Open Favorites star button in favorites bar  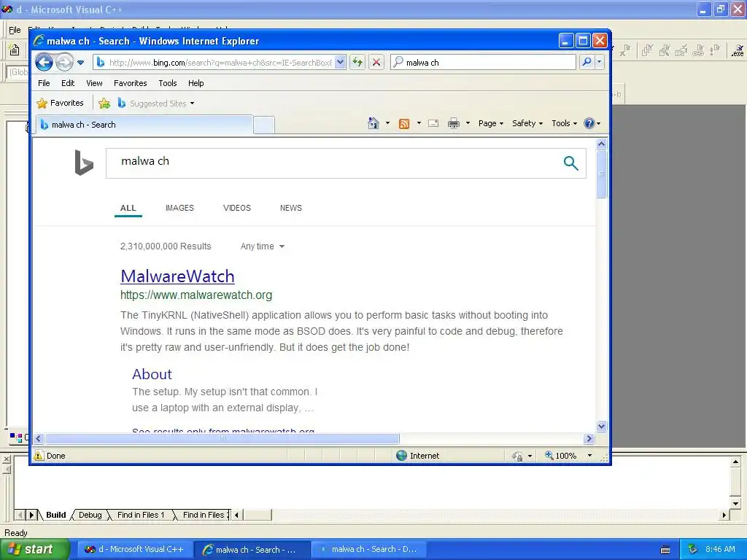pyautogui.click(x=60, y=103)
